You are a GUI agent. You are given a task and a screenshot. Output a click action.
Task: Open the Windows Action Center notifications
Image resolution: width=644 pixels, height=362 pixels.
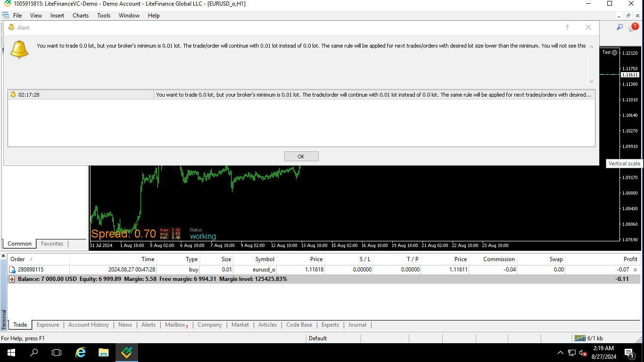(629, 353)
